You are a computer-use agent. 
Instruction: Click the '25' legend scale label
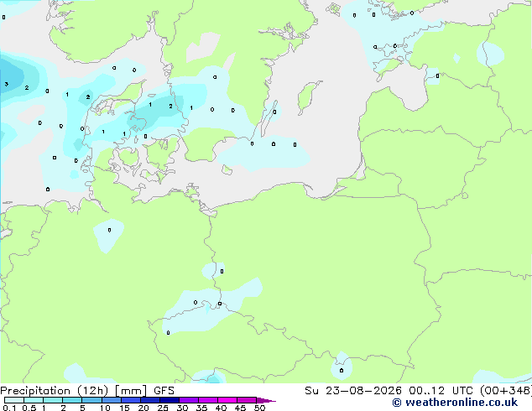163,408
